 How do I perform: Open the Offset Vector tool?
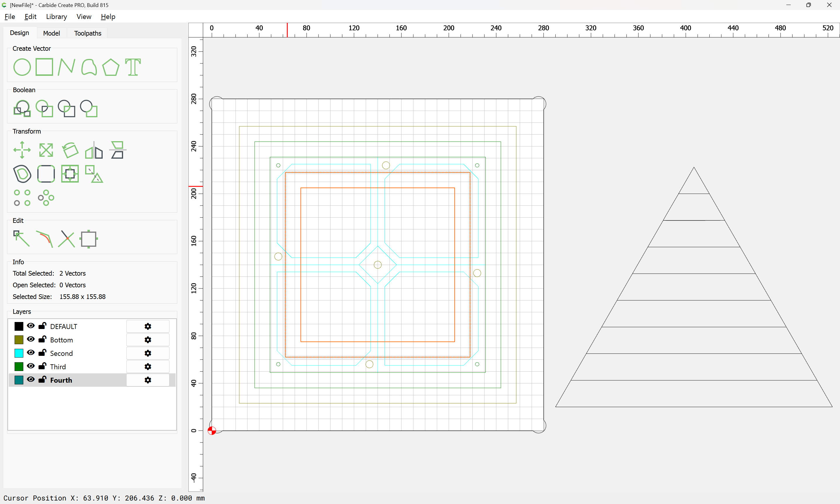coord(22,174)
